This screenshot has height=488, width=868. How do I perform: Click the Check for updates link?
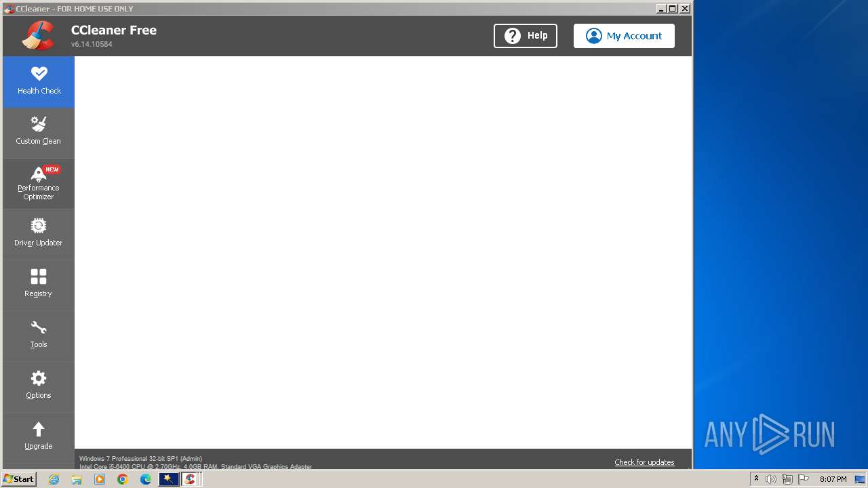click(x=644, y=462)
